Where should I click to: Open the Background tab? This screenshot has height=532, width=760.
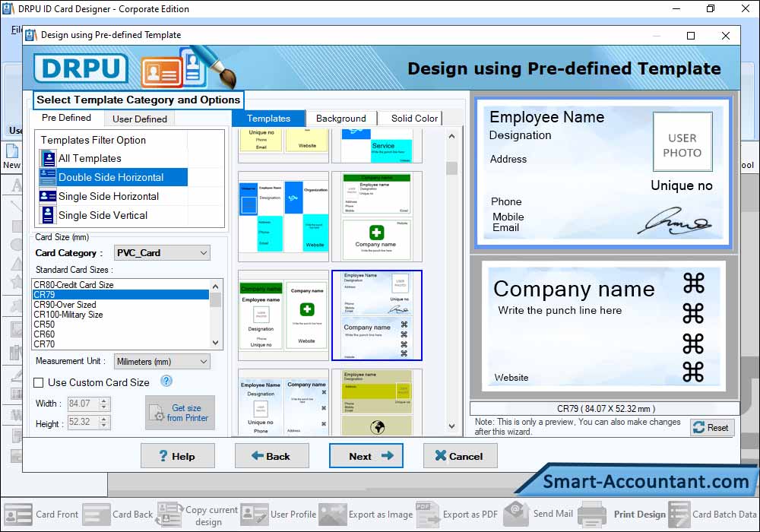pyautogui.click(x=340, y=119)
